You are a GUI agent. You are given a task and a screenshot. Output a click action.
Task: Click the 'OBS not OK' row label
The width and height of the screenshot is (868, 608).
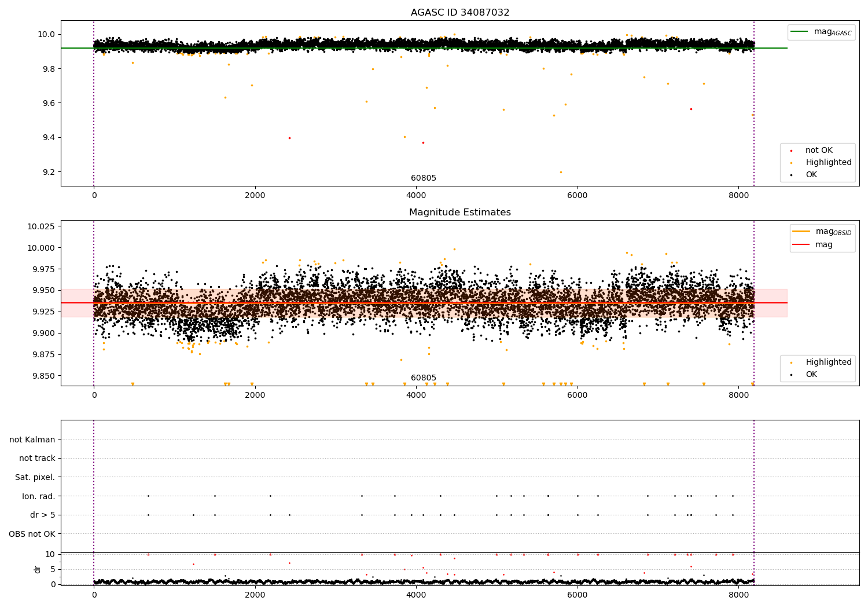(x=32, y=534)
